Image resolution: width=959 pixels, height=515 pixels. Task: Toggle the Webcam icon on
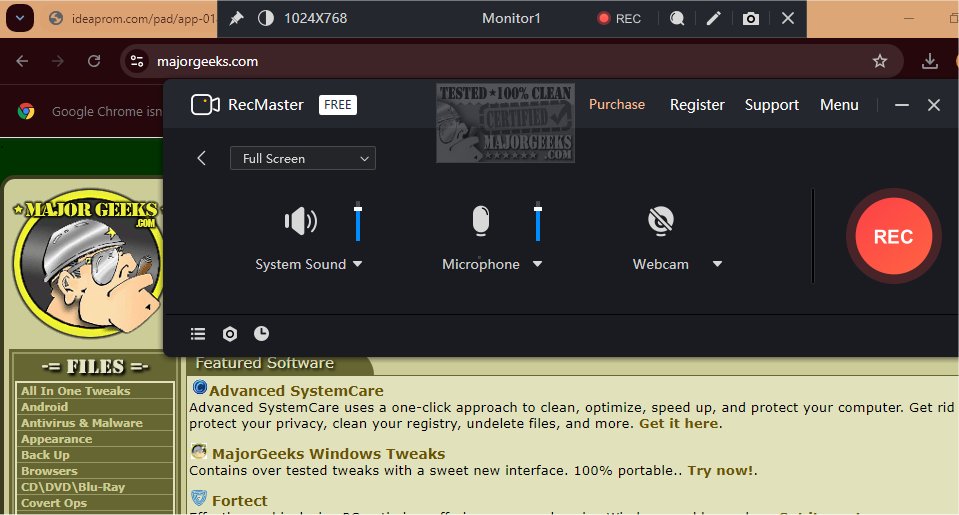[x=661, y=221]
